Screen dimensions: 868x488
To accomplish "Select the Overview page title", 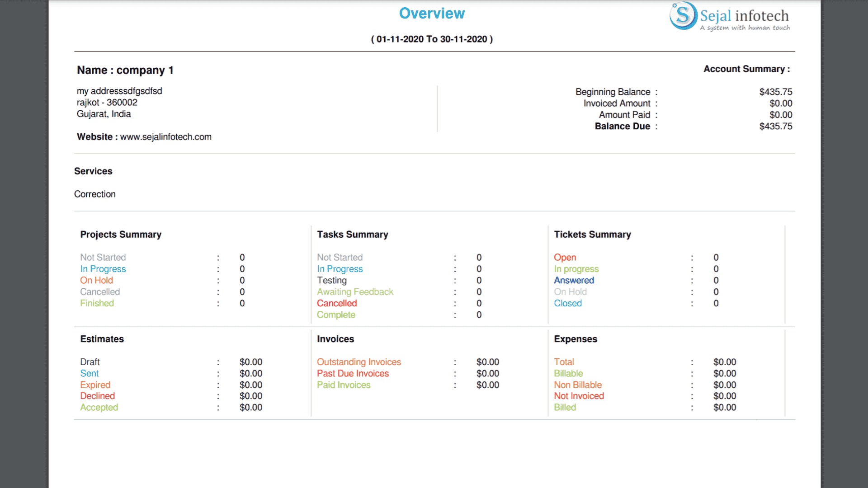I will point(432,13).
